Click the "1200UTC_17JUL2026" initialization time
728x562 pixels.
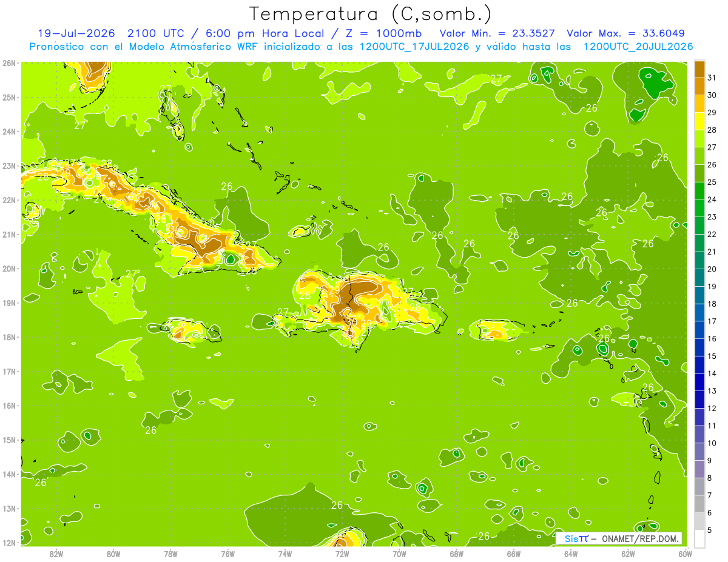point(414,46)
